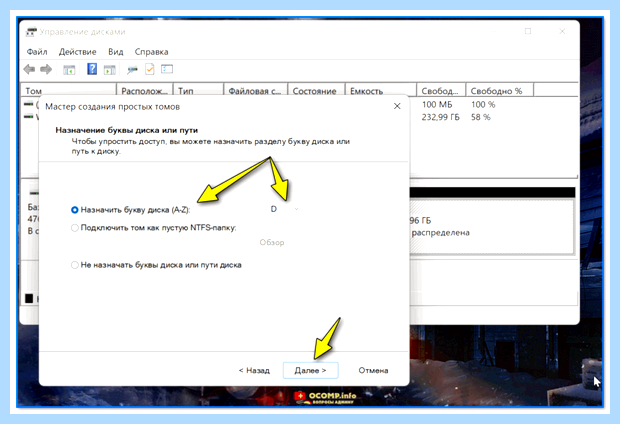Close the simple volume wizard dialog

(x=397, y=106)
